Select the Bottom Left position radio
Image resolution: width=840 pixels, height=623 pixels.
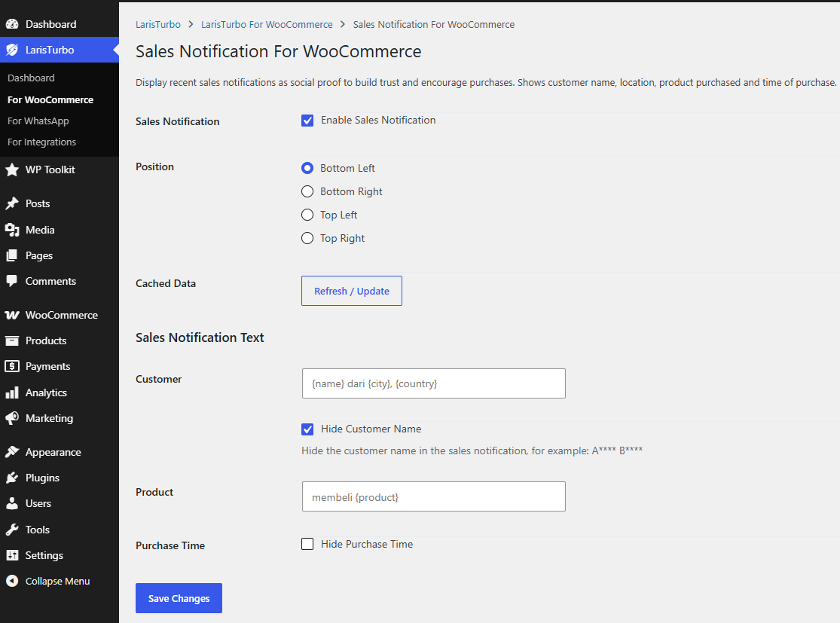(x=307, y=168)
